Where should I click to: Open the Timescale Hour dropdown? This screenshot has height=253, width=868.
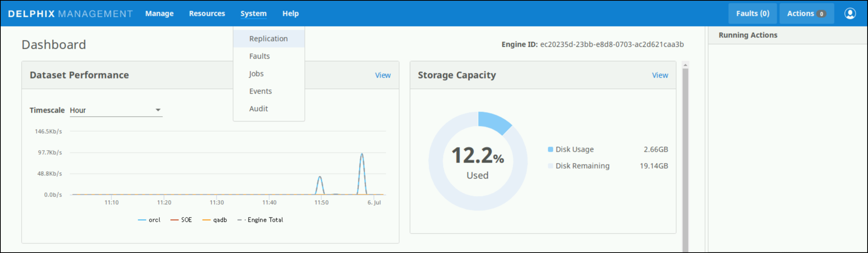[116, 110]
